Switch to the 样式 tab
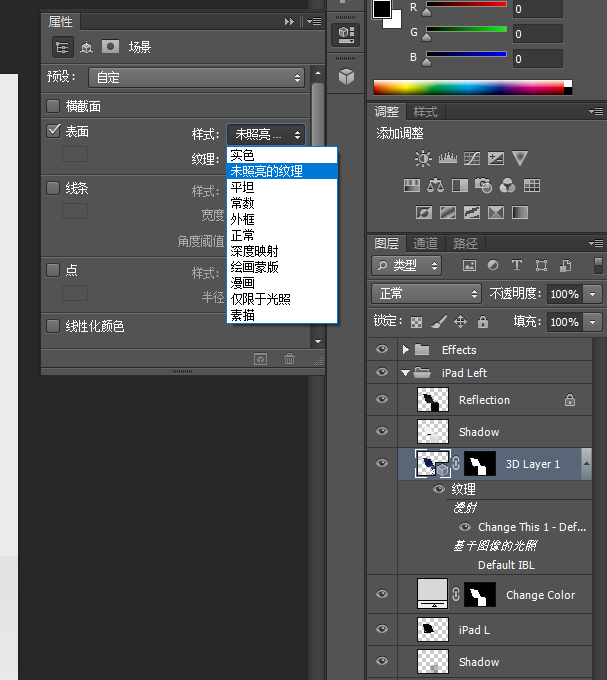This screenshot has height=680, width=607. [426, 112]
